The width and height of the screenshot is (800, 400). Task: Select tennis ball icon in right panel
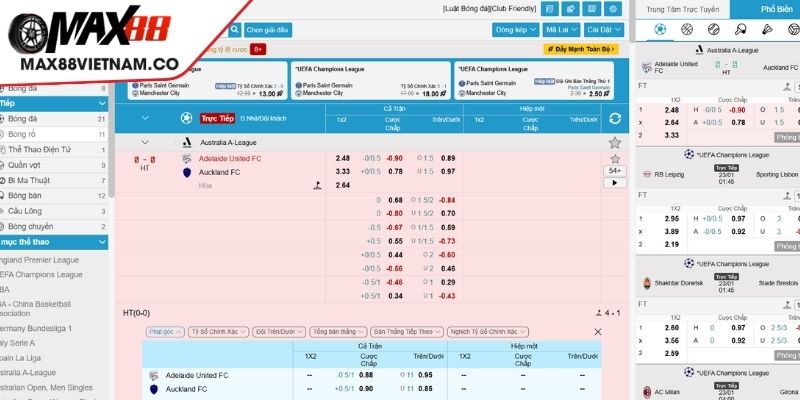(x=713, y=29)
